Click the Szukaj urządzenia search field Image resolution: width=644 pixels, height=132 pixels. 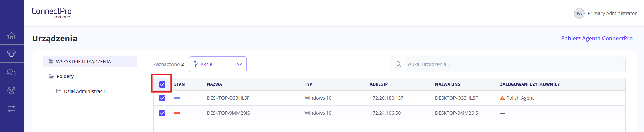[x=508, y=64]
